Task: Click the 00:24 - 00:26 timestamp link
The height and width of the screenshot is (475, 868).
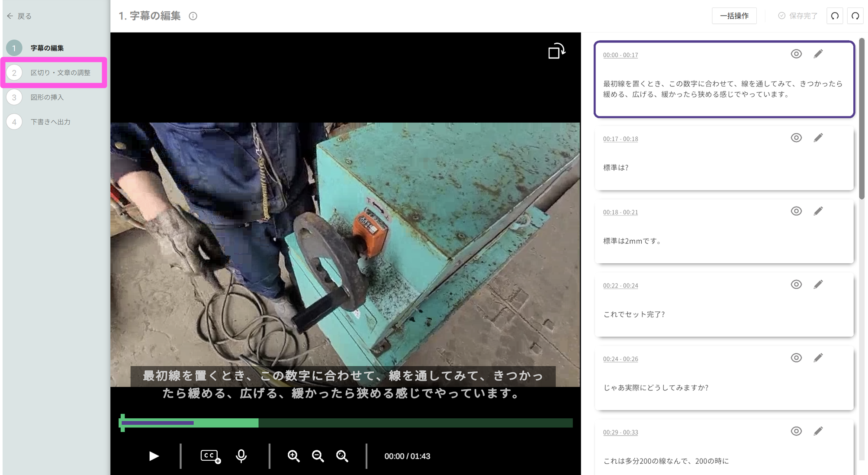Action: pos(620,359)
